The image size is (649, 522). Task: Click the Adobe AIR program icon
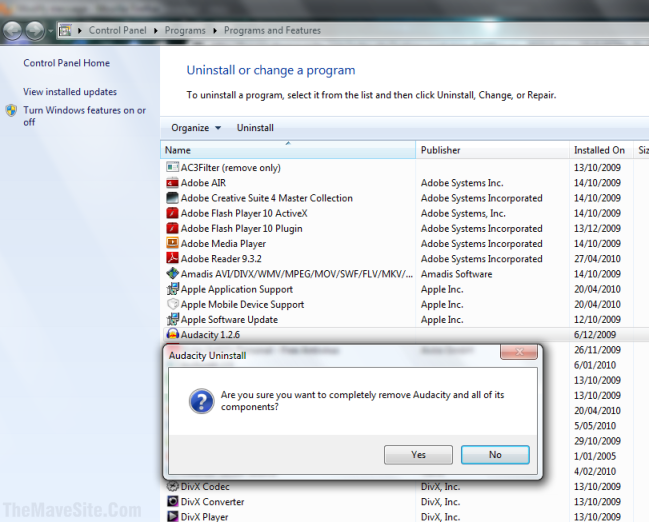[x=172, y=183]
